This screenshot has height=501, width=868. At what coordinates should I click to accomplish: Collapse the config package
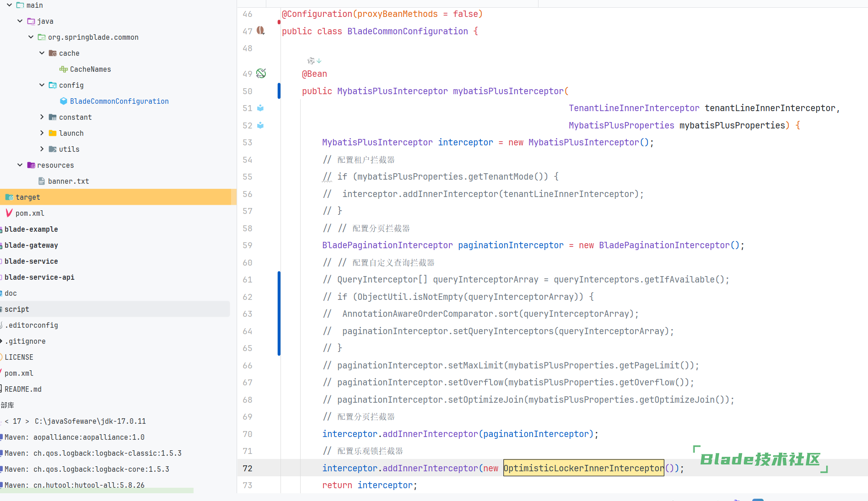point(42,85)
